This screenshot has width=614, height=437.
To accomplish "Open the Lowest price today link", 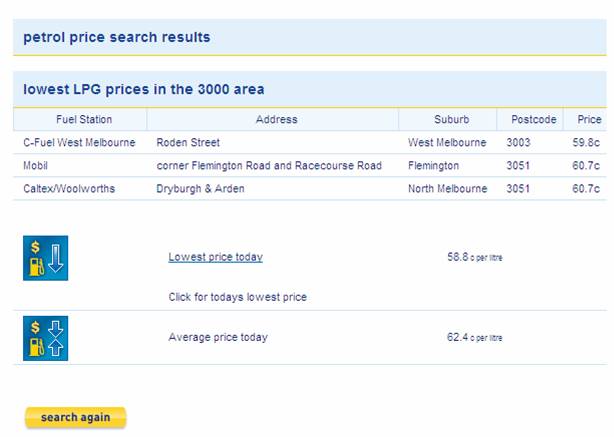I will 215,257.
